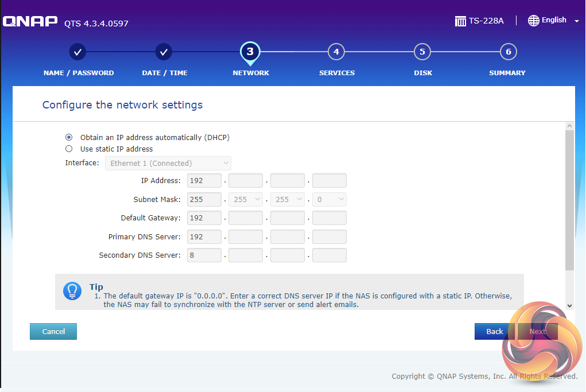
Task: Click the globe language icon
Action: tap(533, 21)
